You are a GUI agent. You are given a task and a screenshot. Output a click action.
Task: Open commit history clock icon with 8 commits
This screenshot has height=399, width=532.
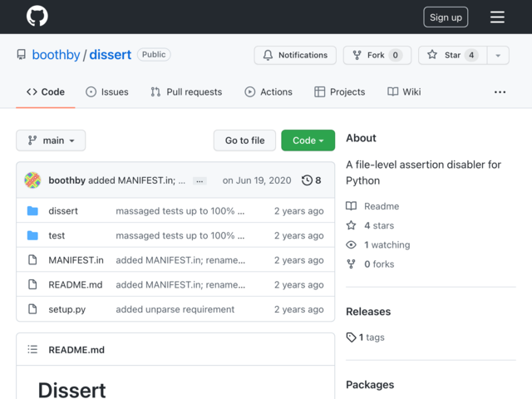click(x=311, y=180)
